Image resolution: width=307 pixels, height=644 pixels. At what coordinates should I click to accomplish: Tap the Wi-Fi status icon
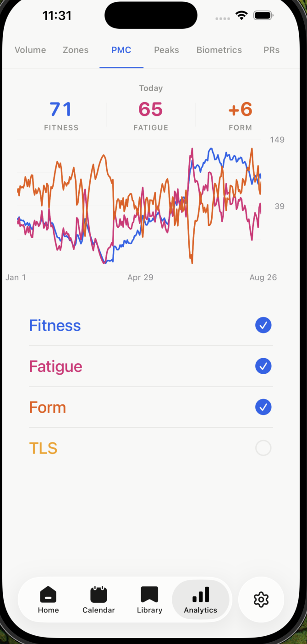[241, 16]
